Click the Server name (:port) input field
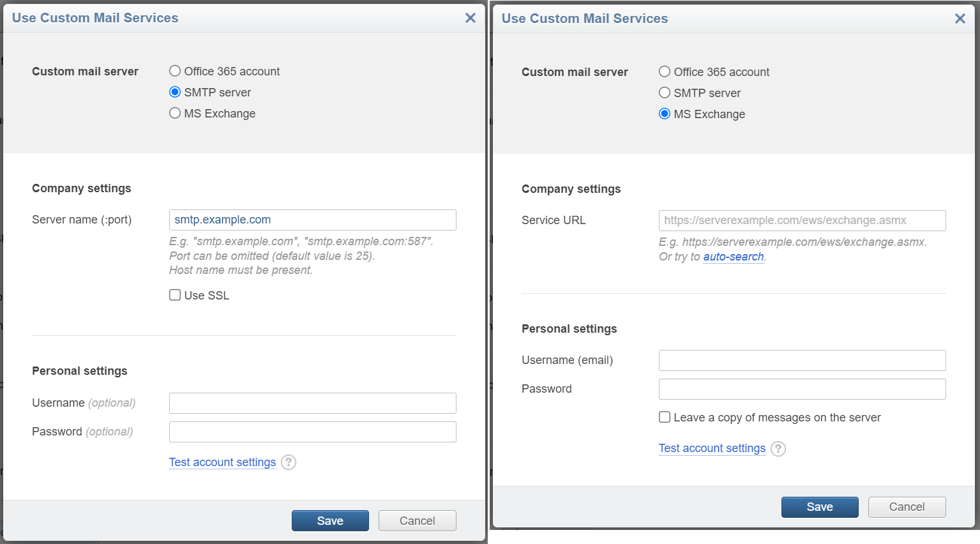 click(x=312, y=220)
